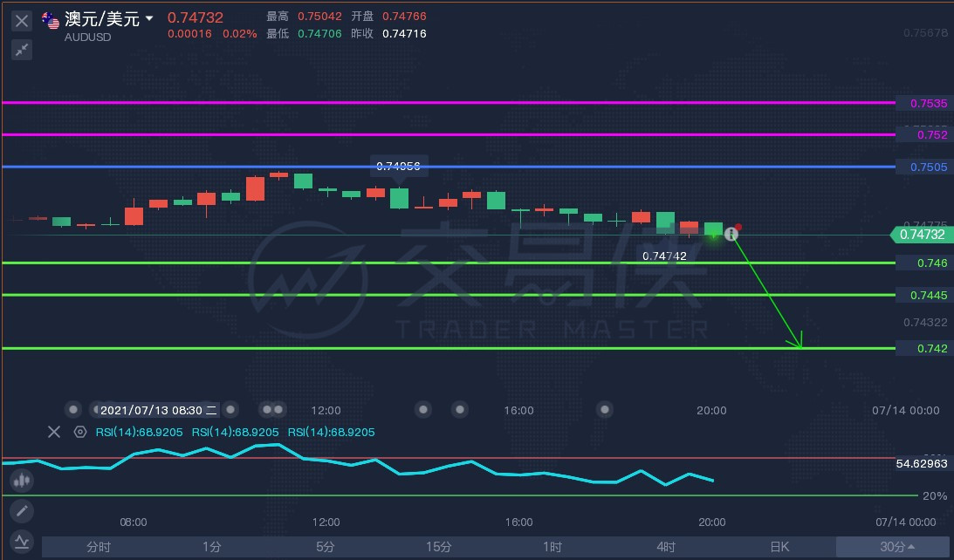The image size is (954, 560).
Task: Select the 15分 timeframe tab
Action: coord(439,547)
